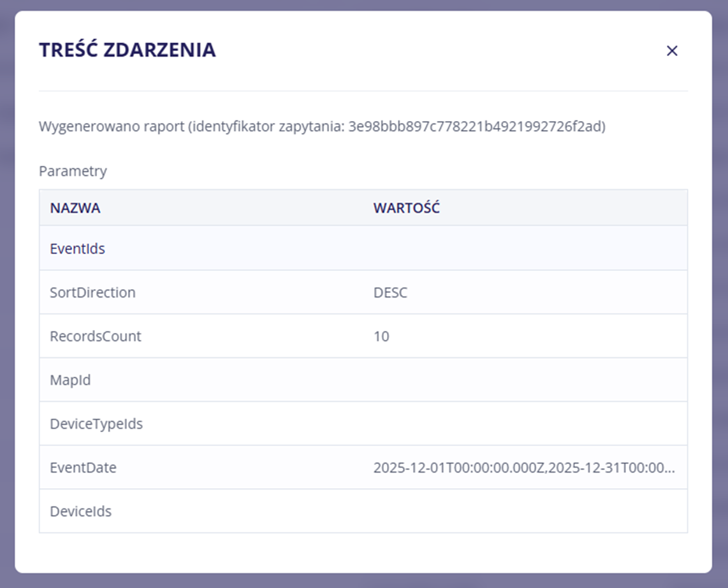
Task: Select the SortDirection parameter name
Action: click(x=92, y=292)
